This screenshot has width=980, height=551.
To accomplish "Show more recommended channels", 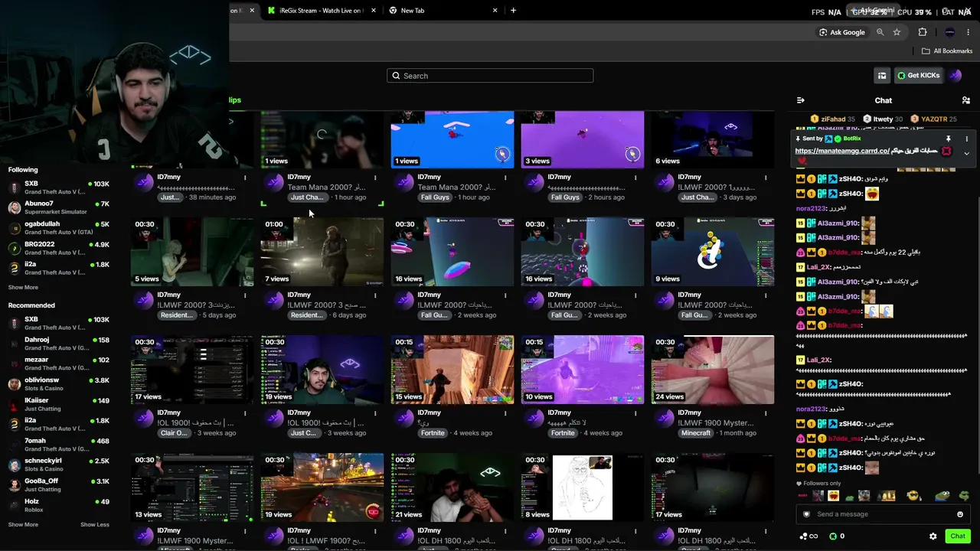I will (23, 525).
